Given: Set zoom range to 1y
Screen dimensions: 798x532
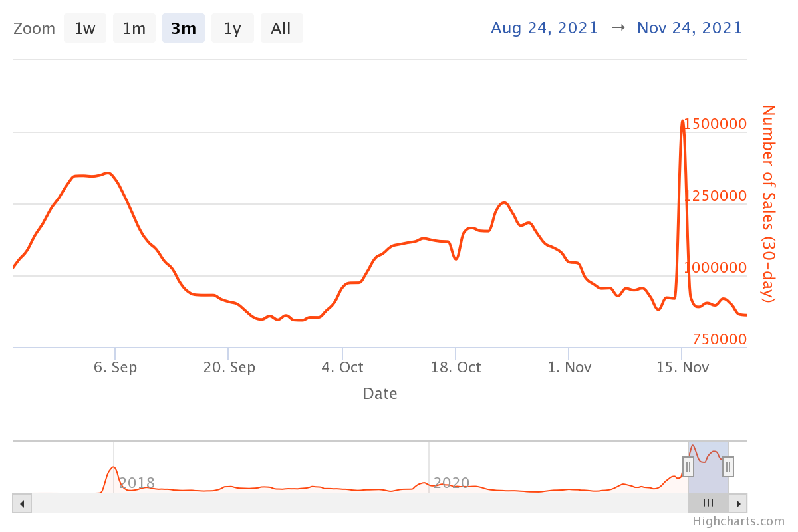Looking at the screenshot, I should tap(232, 29).
